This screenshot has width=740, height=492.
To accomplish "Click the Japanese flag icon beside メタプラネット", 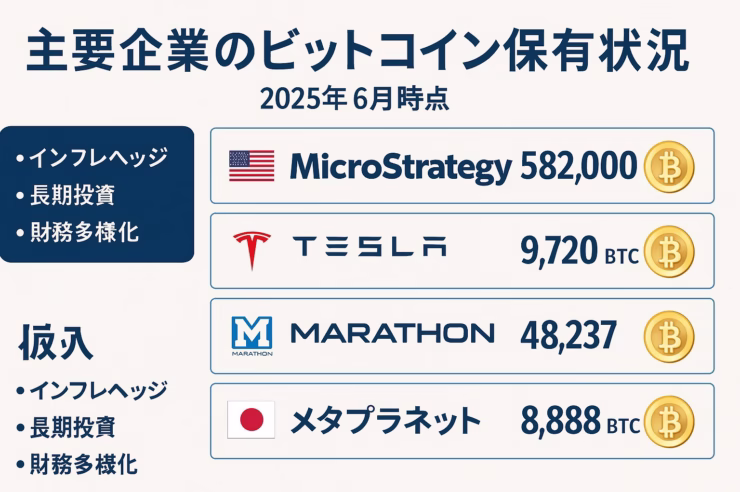I will click(x=251, y=420).
